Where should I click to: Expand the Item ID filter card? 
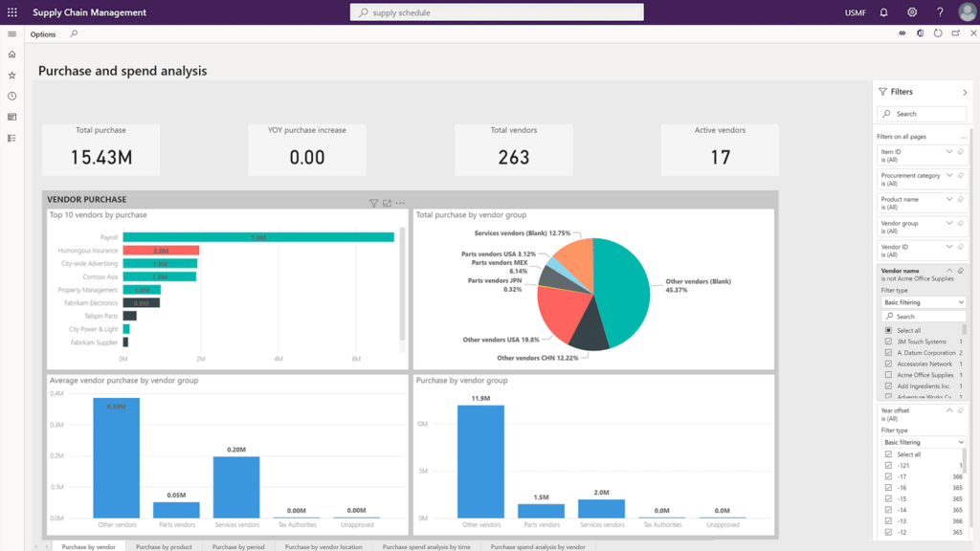click(949, 151)
